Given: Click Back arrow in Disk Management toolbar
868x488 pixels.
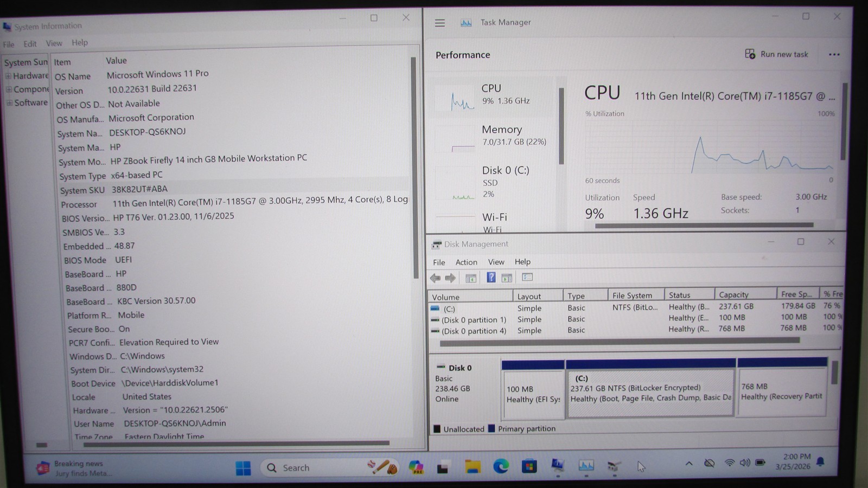Looking at the screenshot, I should [435, 278].
